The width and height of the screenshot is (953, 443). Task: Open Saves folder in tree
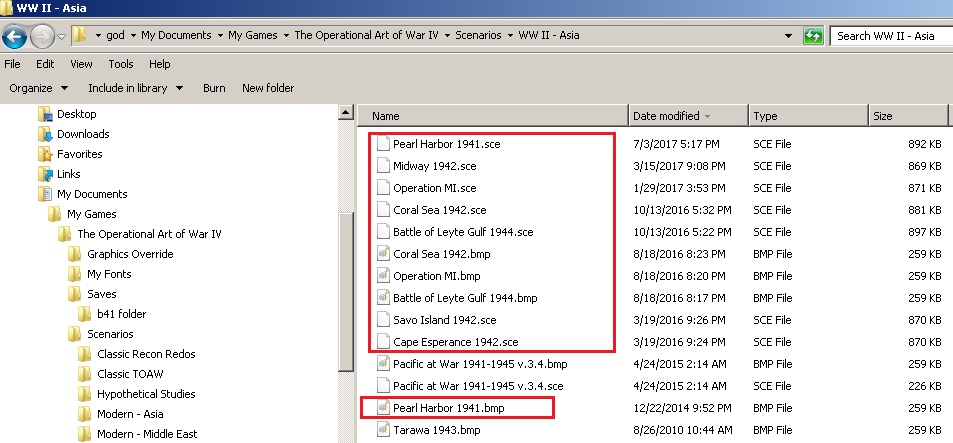pos(101,294)
